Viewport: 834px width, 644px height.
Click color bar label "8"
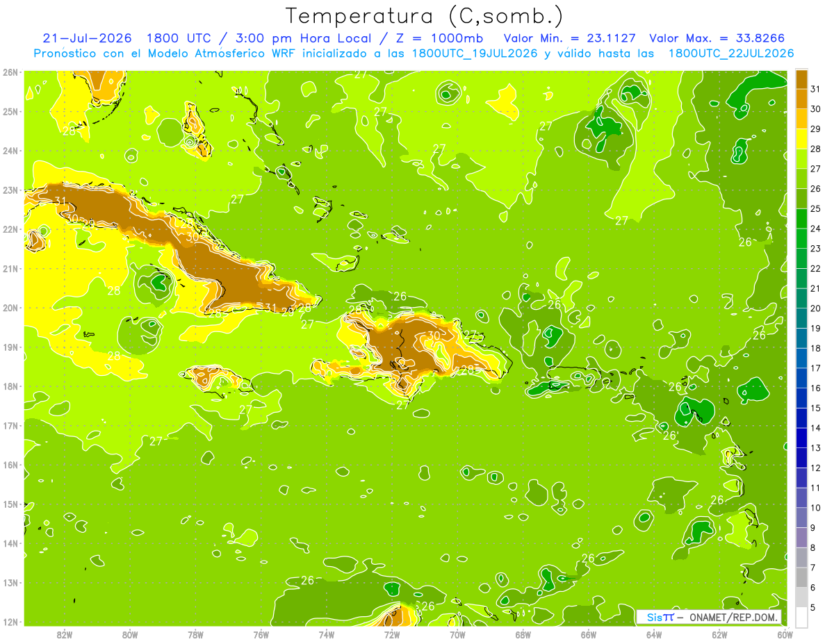point(813,548)
